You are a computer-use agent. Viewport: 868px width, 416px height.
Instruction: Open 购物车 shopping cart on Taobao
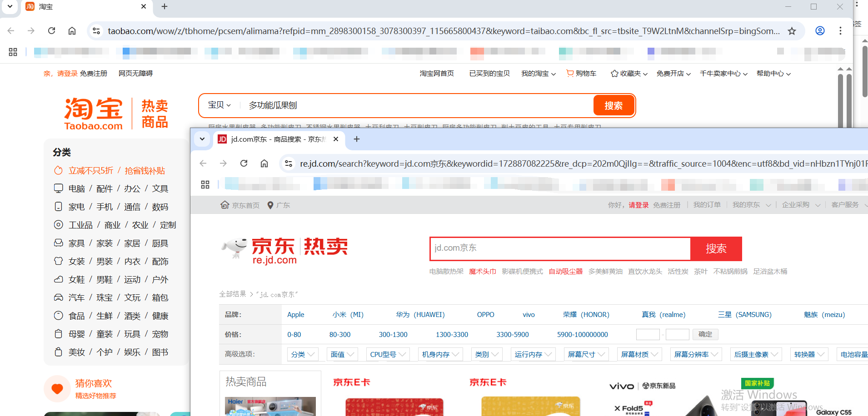[581, 73]
